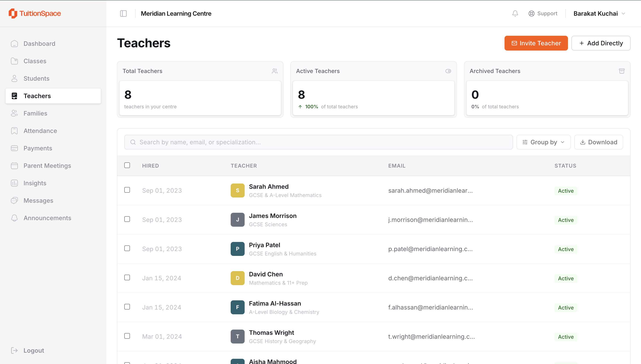Viewport: 641px width, 364px height.
Task: Open the Families section
Action: click(53, 113)
